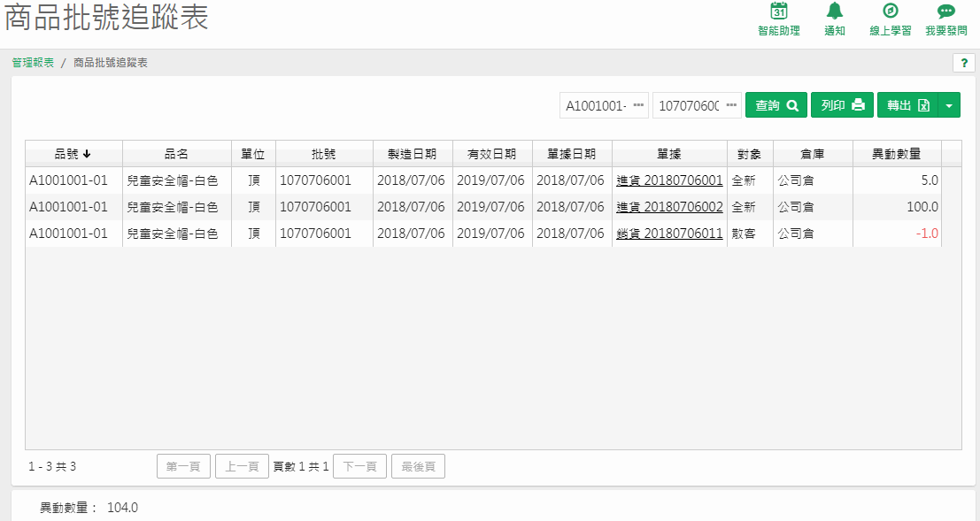Screen dimensions: 980x521
Task: Open the help question mark button
Action: click(x=964, y=63)
